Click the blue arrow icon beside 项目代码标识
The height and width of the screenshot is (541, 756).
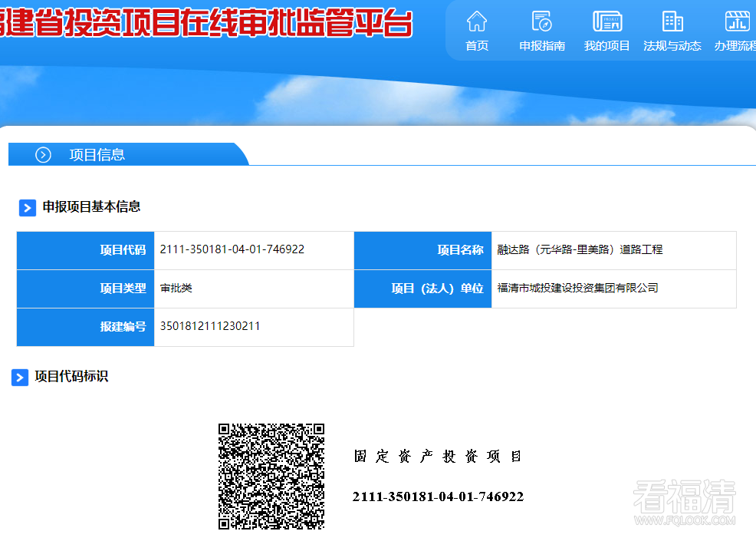coord(20,378)
